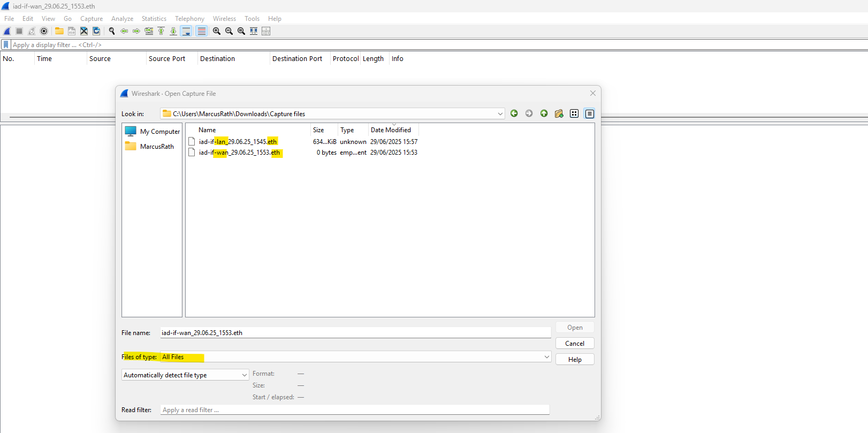Click the display filter input field
The height and width of the screenshot is (433, 868).
(439, 45)
